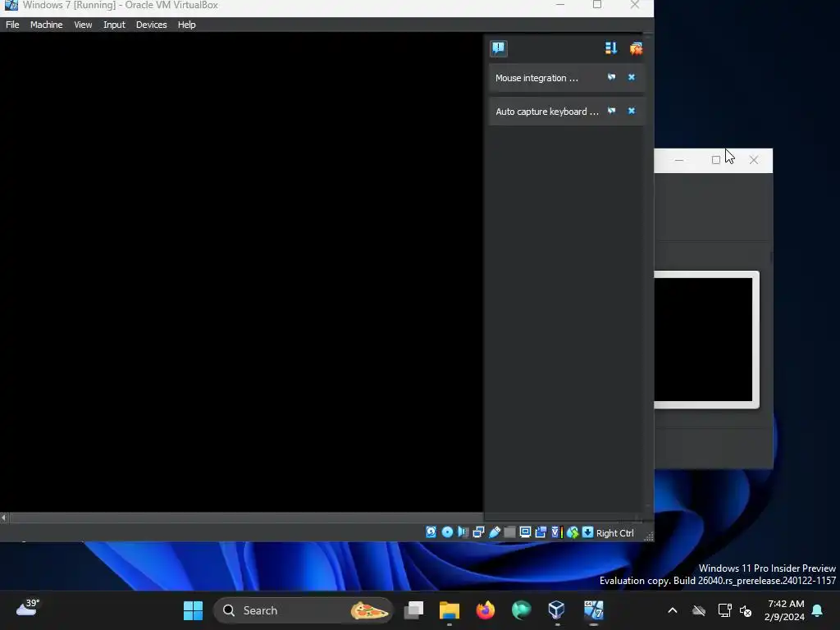The image size is (840, 630).
Task: Click the muted volume tray icon
Action: point(745,610)
